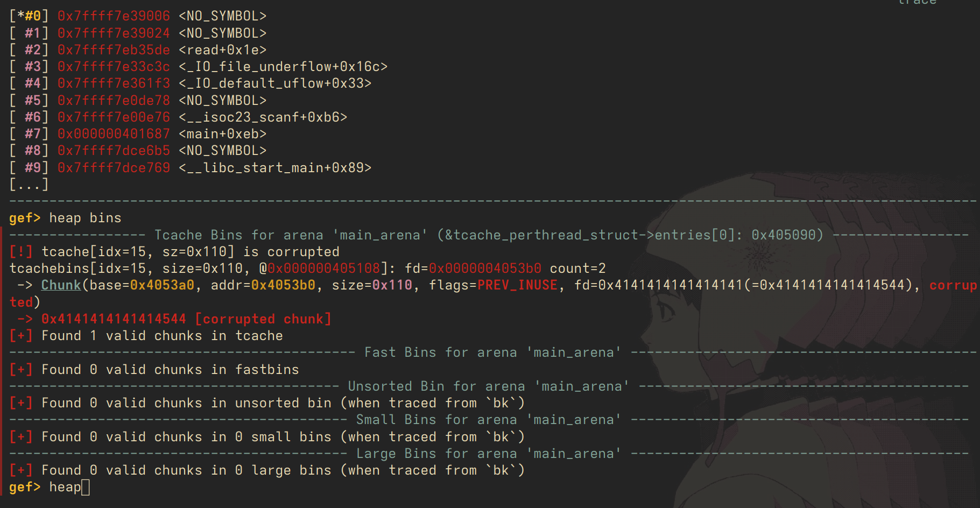Click the __isoc23_scanf+0xb6 symbol
Viewport: 980px width, 508px height.
point(263,117)
